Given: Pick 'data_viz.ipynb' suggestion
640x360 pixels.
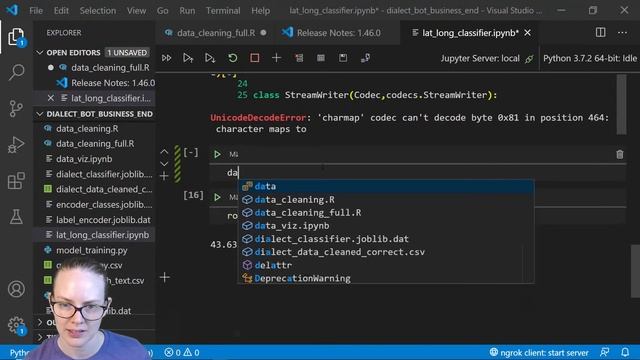Looking at the screenshot, I should 386,226.
